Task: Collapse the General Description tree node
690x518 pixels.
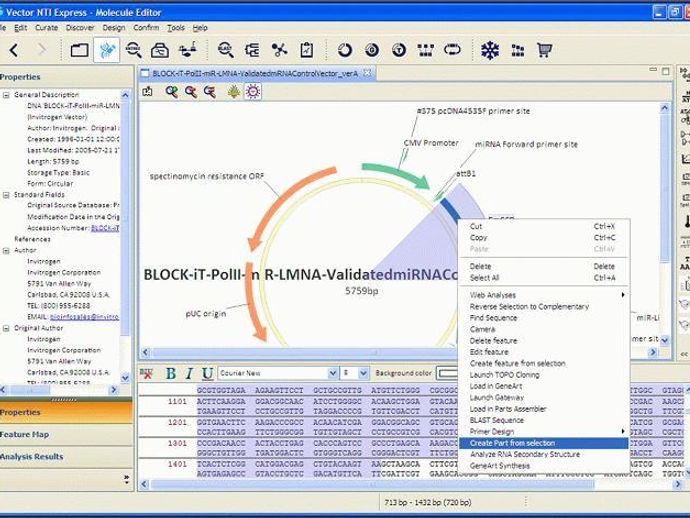Action: 6,95
